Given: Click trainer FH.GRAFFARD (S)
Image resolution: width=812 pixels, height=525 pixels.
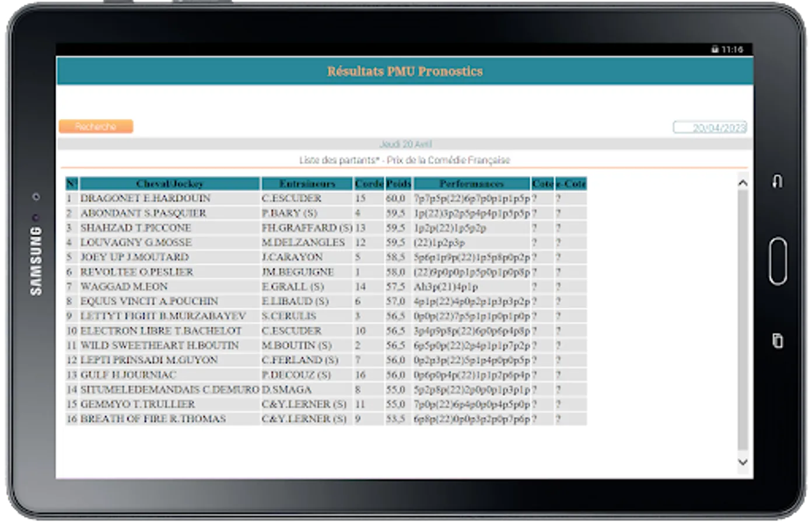Looking at the screenshot, I should pos(307,228).
